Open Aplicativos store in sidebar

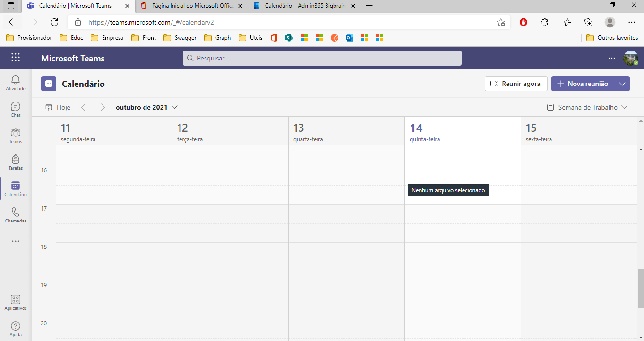pyautogui.click(x=16, y=303)
